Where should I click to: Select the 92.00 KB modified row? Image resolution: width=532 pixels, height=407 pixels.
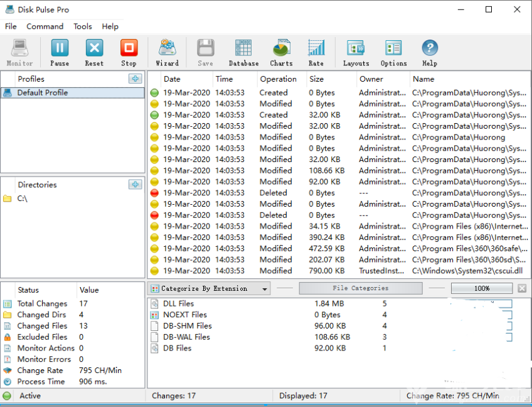339,182
